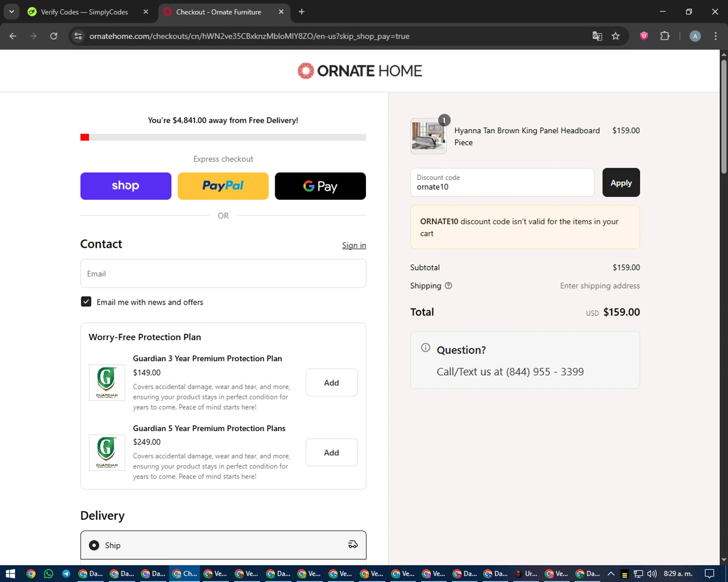Open the taskbar network icon
The height and width of the screenshot is (582, 728).
point(638,574)
